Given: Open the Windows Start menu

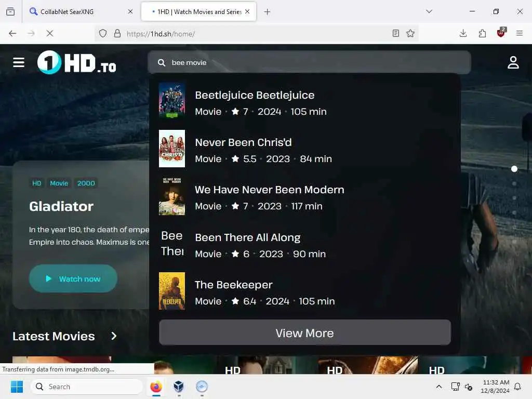Looking at the screenshot, I should tap(17, 387).
